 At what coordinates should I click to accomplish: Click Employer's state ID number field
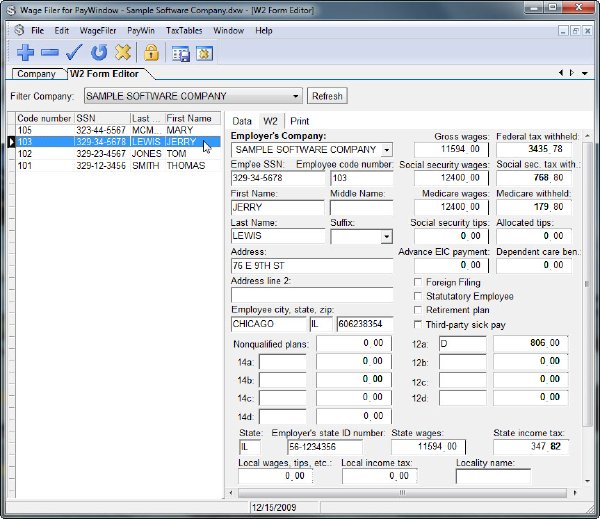click(325, 447)
